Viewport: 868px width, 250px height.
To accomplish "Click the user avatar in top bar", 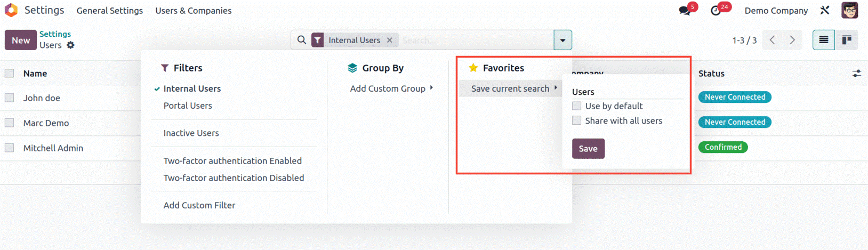I will 850,10.
